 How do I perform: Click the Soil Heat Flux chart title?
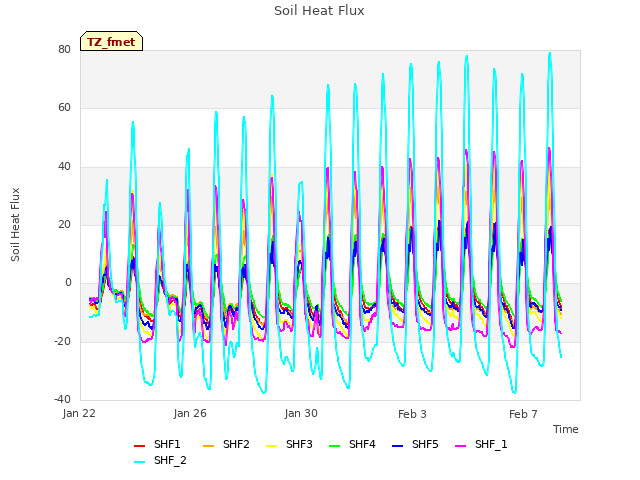point(319,11)
